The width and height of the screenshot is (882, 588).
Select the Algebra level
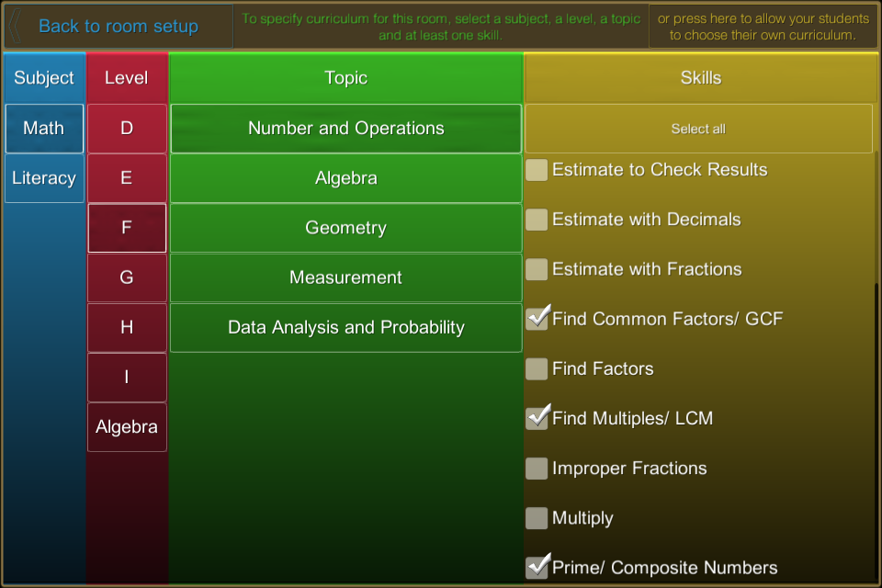pos(127,427)
